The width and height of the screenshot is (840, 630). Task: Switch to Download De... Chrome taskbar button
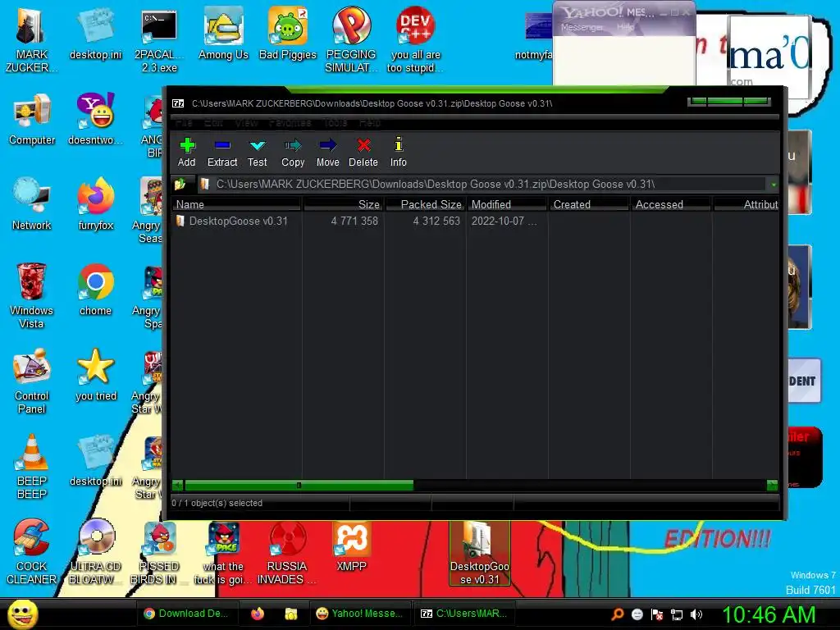[x=186, y=614]
